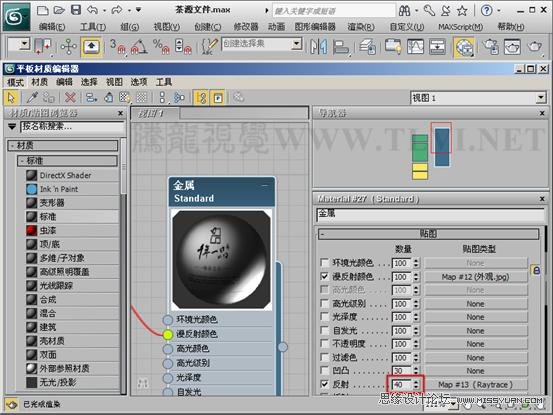Toggle the Parameter Editor icon
The height and width of the screenshot is (415, 553).
[218, 98]
